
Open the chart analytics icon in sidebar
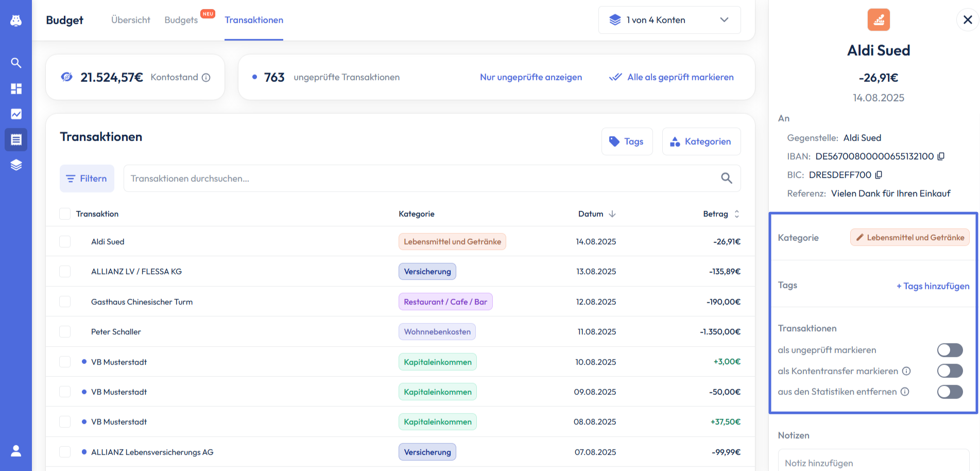click(x=16, y=114)
